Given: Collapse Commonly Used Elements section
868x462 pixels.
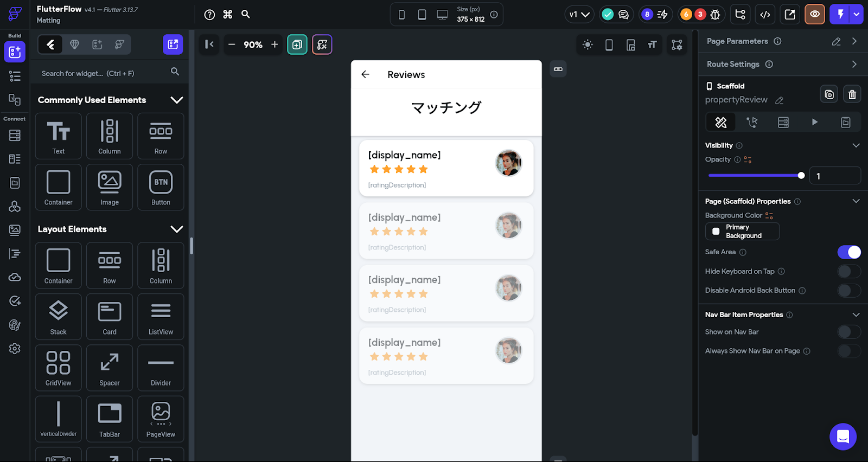Looking at the screenshot, I should coord(177,100).
